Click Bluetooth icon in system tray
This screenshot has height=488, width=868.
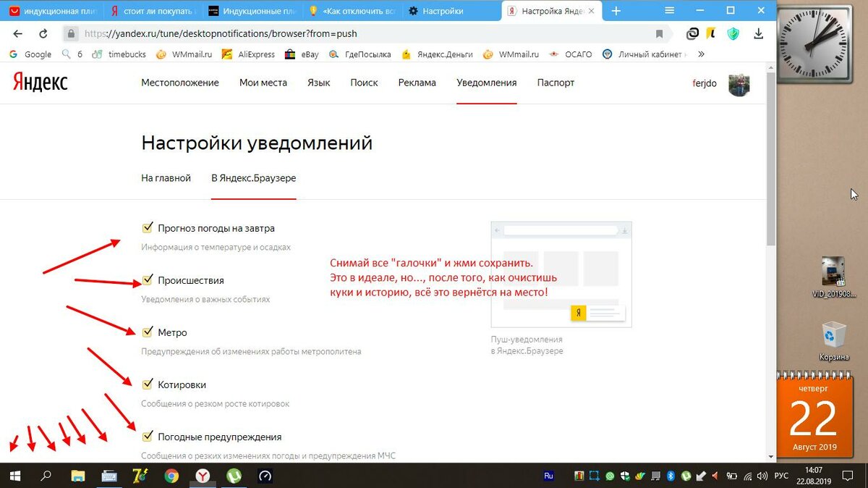pyautogui.click(x=671, y=476)
